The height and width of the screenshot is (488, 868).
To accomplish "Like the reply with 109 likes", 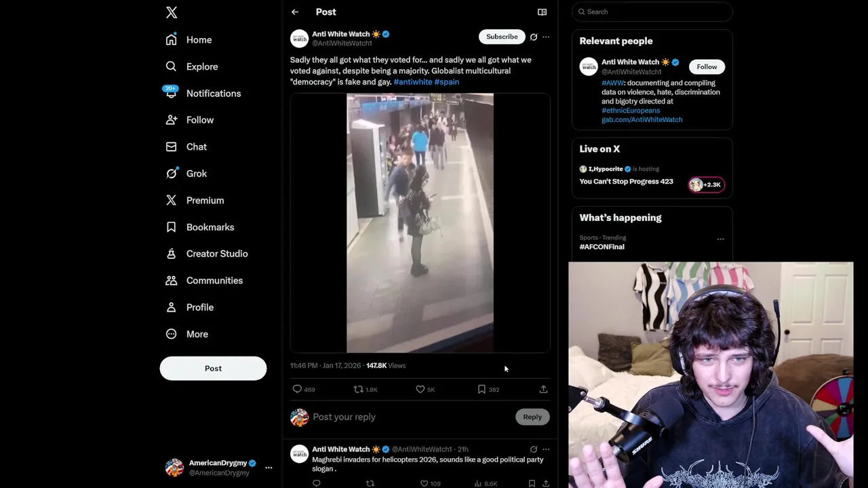I will pos(430,483).
